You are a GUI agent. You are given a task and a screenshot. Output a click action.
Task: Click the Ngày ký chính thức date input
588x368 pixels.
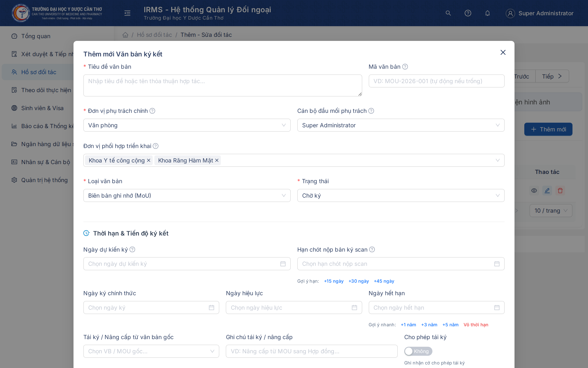[151, 307]
